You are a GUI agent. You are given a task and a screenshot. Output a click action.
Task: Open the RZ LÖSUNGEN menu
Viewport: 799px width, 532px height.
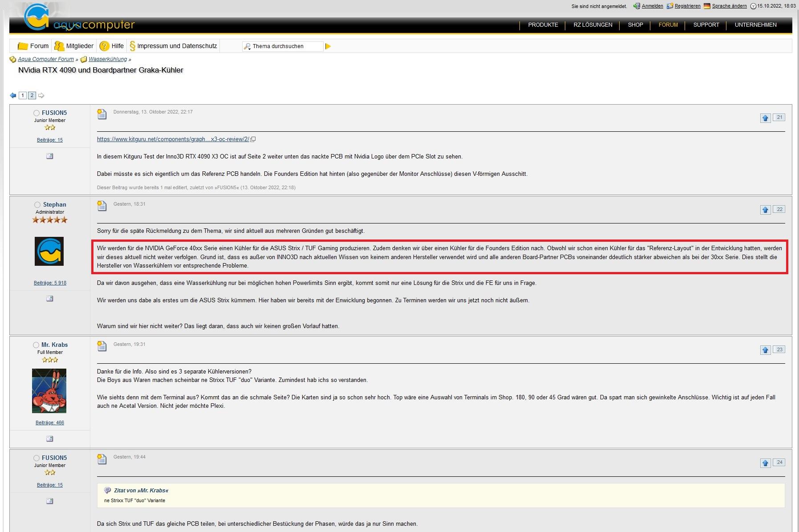593,25
